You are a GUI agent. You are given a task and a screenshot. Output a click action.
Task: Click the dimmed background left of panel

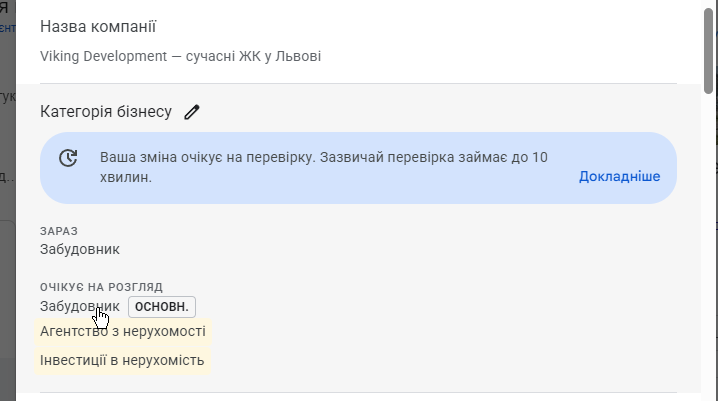pyautogui.click(x=8, y=275)
